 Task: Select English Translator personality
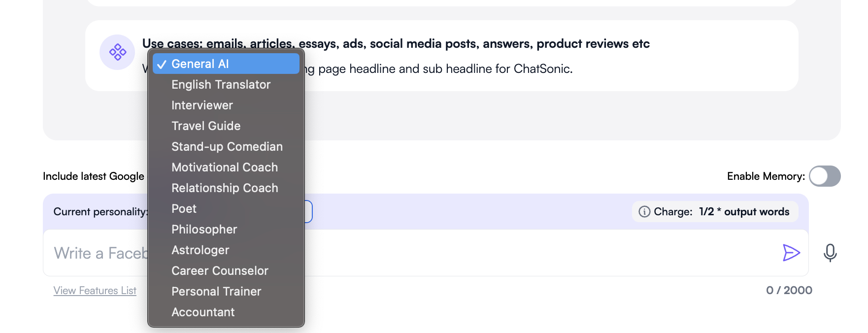(x=220, y=84)
